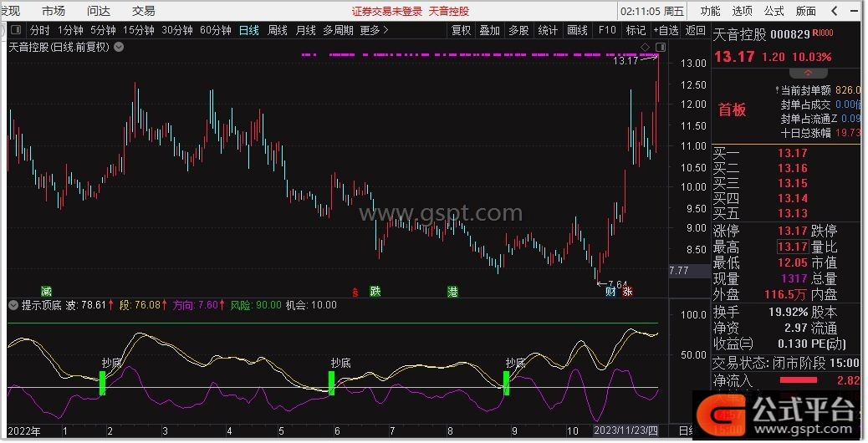Click the 涨 marker on the chart

627,291
